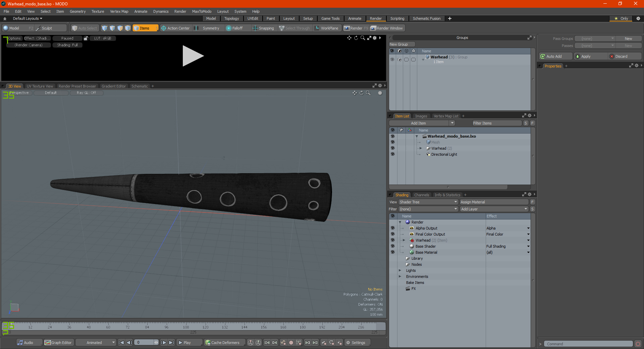This screenshot has height=349, width=644.
Task: Open Action Center tool
Action: tap(175, 28)
